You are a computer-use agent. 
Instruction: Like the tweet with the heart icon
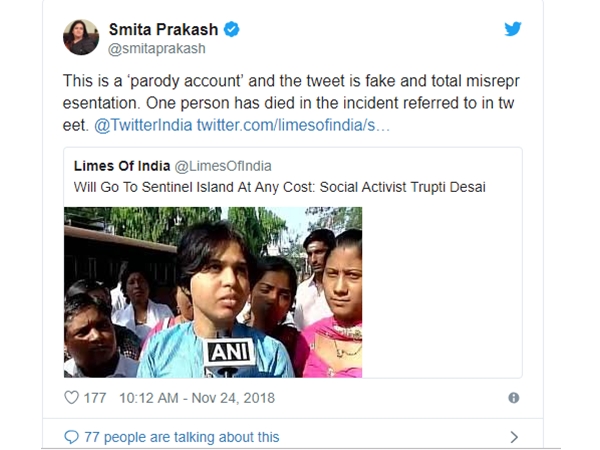point(72,398)
